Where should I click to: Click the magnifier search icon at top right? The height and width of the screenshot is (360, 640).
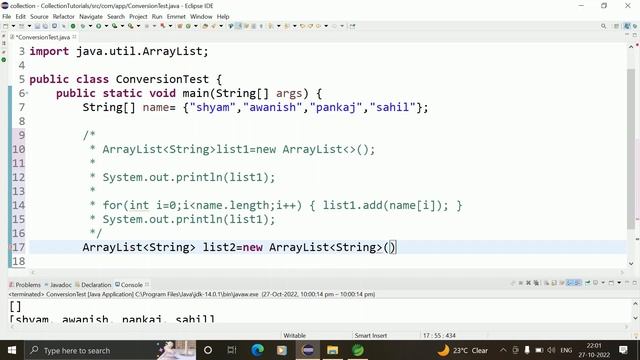point(603,26)
